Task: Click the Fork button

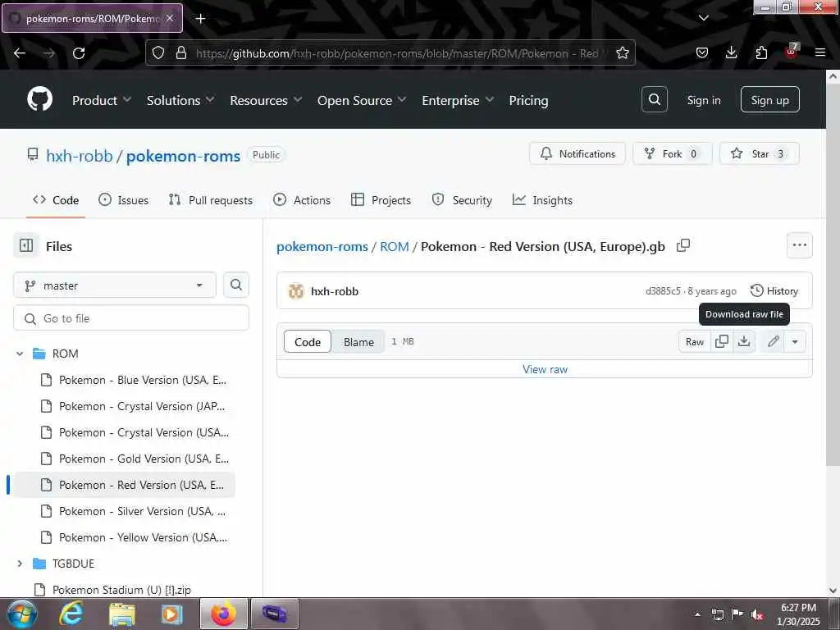Action: [673, 153]
